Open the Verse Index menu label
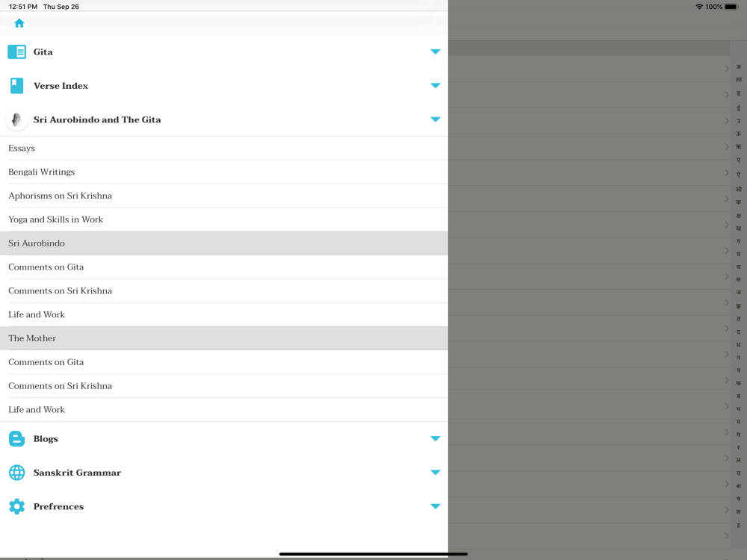This screenshot has height=560, width=747. click(x=61, y=86)
